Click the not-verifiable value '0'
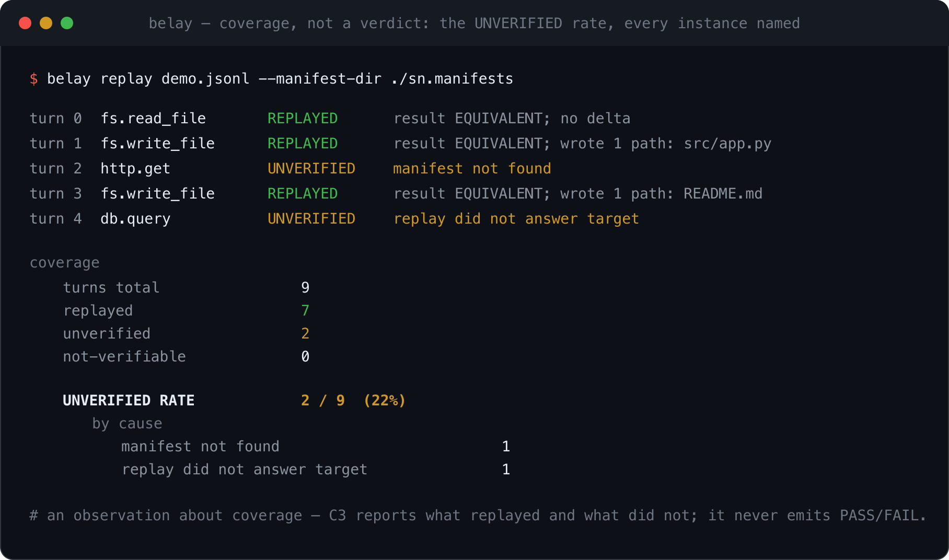This screenshot has height=560, width=949. [x=305, y=357]
